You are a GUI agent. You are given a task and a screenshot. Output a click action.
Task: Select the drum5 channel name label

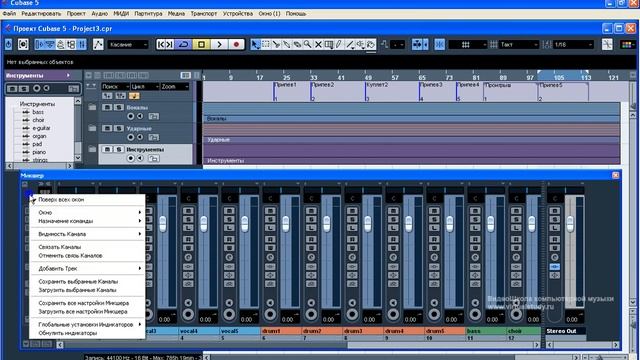click(x=444, y=331)
